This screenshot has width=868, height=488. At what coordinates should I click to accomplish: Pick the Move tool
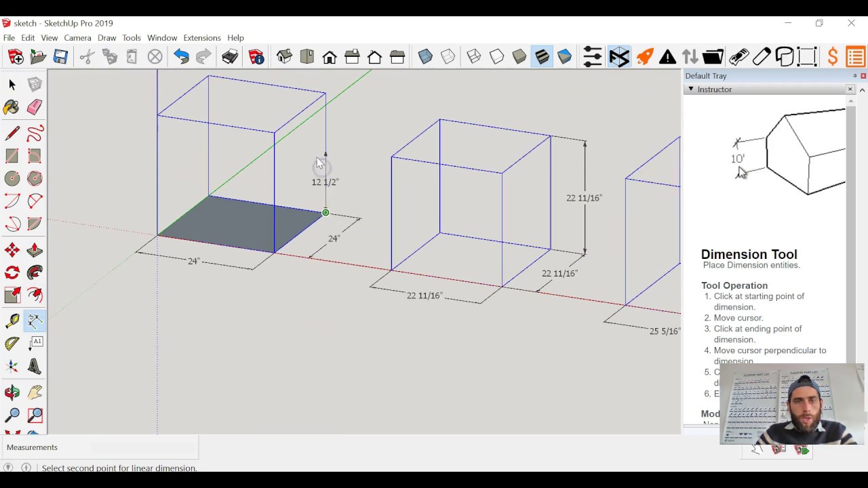(x=12, y=250)
